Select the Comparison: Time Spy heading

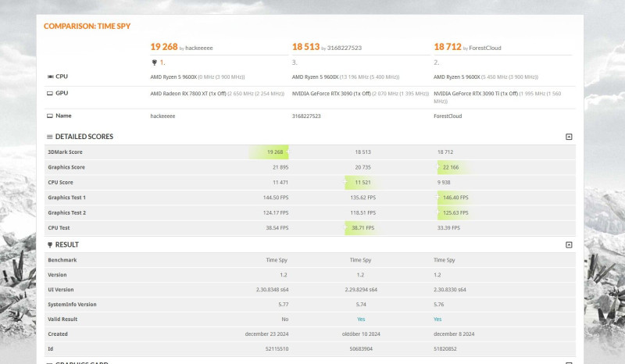87,27
